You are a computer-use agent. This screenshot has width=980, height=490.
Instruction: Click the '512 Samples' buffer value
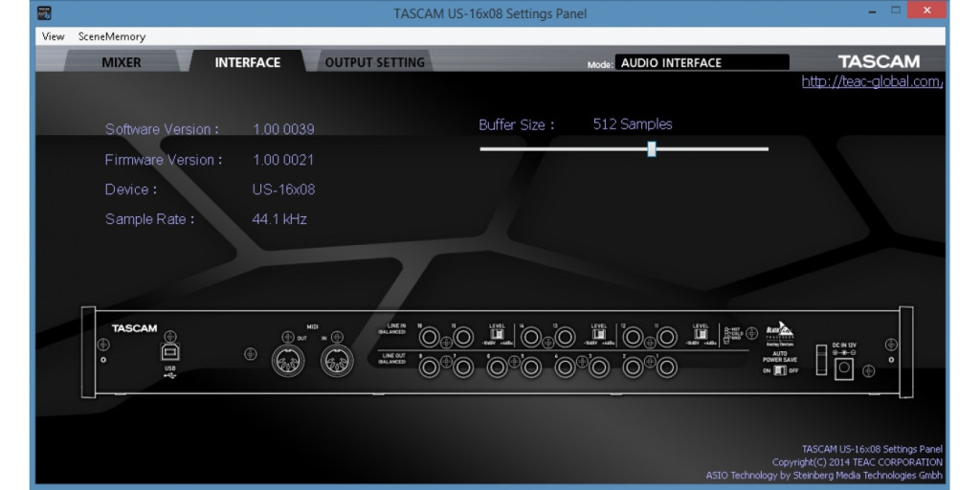633,124
